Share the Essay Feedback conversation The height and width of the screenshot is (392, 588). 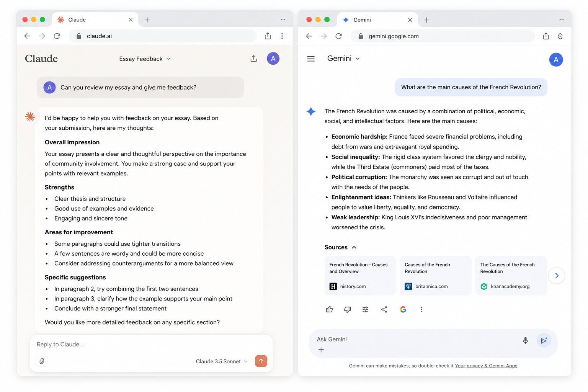(254, 59)
